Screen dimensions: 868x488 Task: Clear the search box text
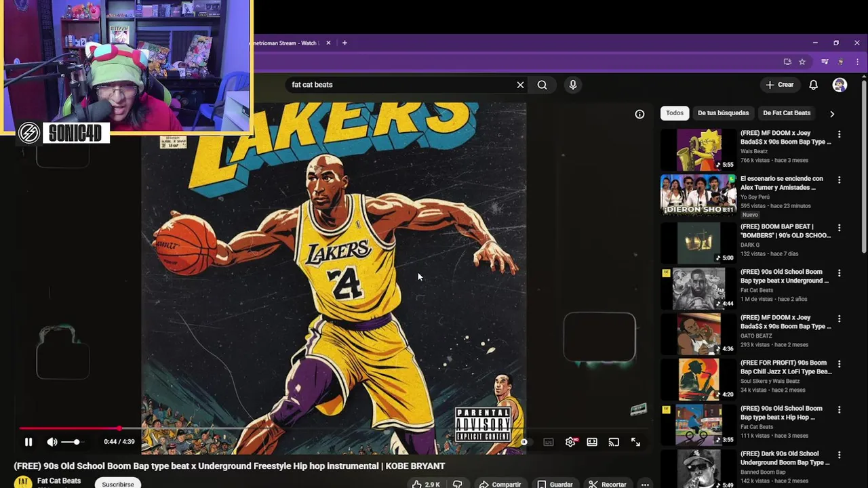tap(520, 85)
